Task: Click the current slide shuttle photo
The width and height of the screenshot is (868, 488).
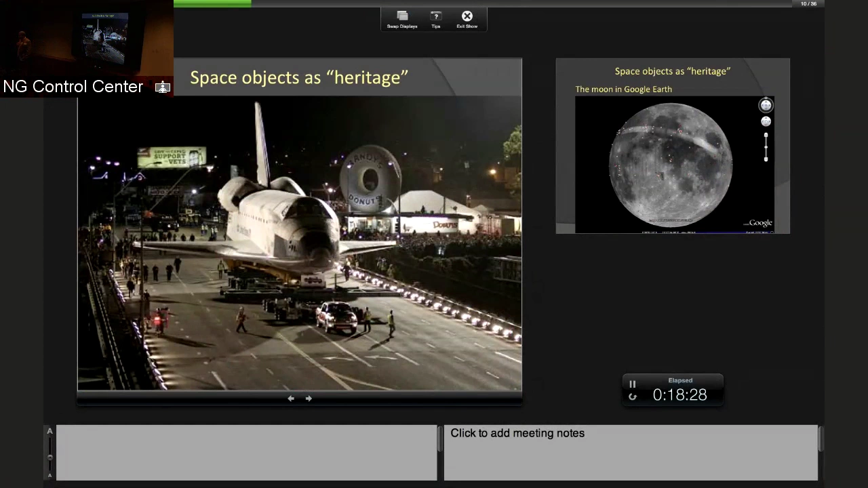Action: point(300,243)
